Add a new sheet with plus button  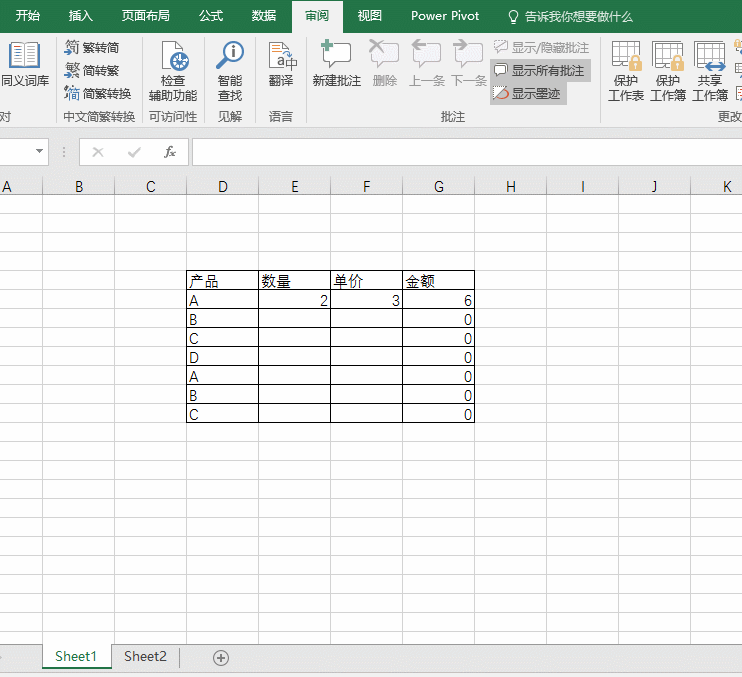[221, 657]
